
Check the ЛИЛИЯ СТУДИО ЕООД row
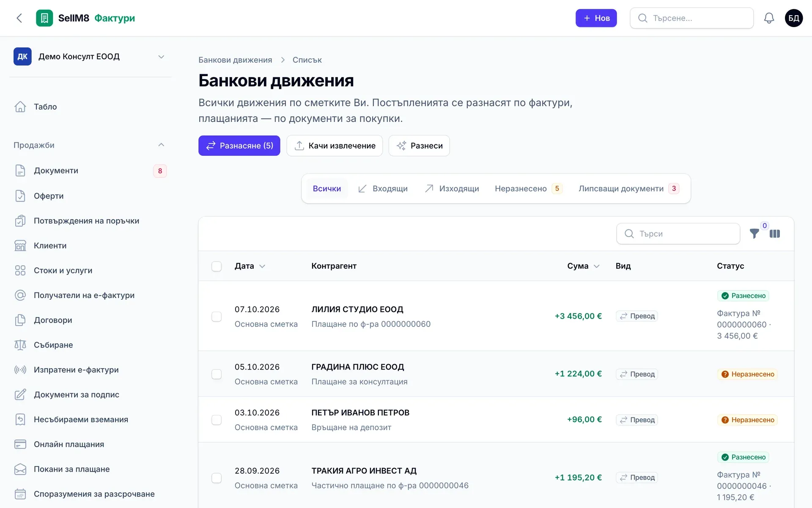tap(217, 317)
